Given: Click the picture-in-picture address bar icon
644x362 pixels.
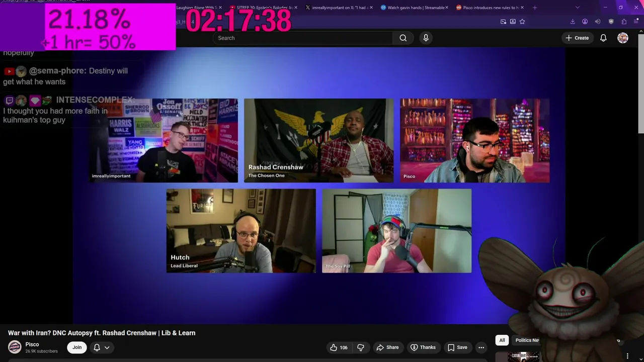Looking at the screenshot, I should [503, 22].
